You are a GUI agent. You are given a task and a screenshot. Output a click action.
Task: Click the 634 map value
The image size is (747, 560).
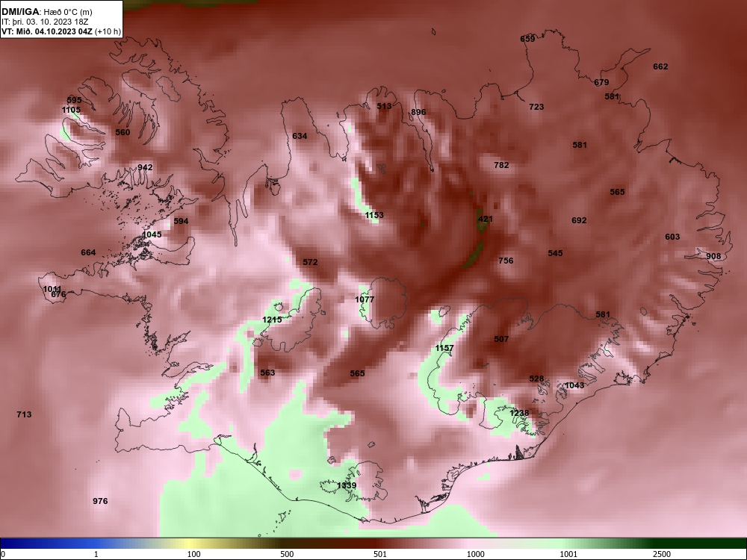[300, 136]
